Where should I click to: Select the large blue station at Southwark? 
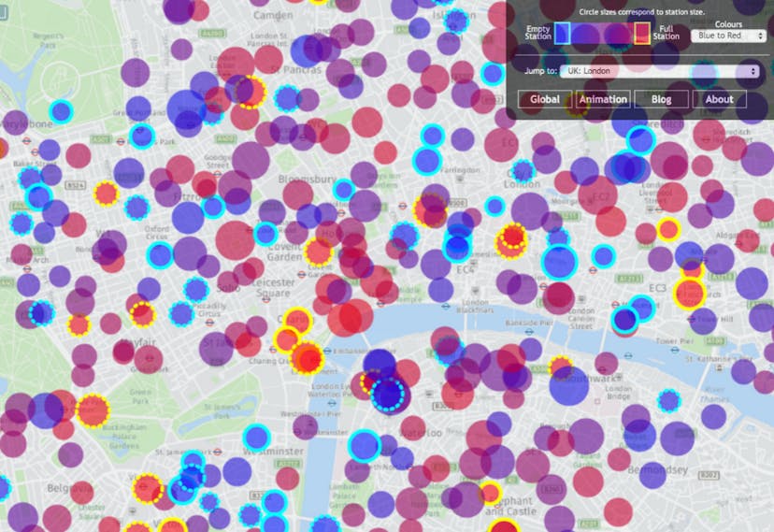[x=568, y=386]
